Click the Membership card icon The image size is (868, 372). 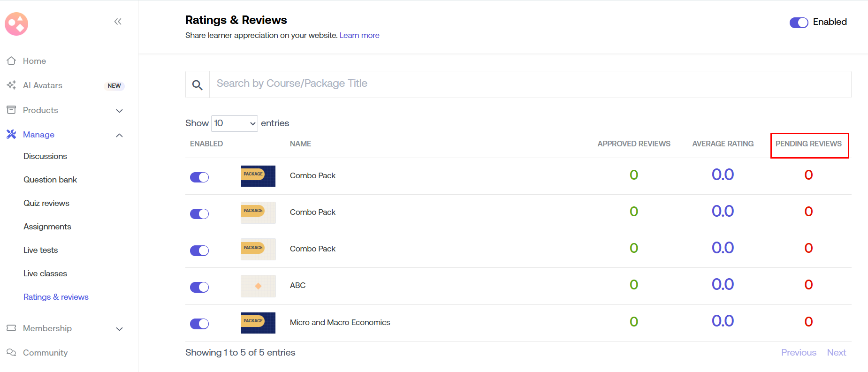[x=11, y=328]
